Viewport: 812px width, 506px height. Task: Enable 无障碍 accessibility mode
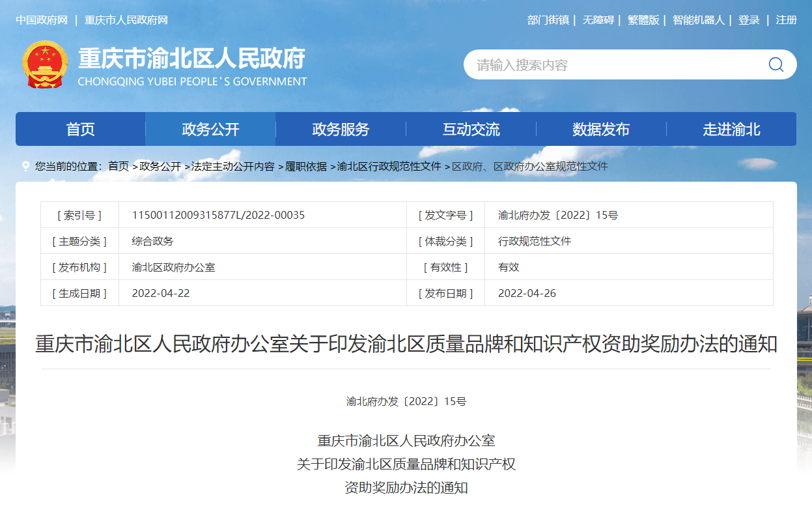598,20
